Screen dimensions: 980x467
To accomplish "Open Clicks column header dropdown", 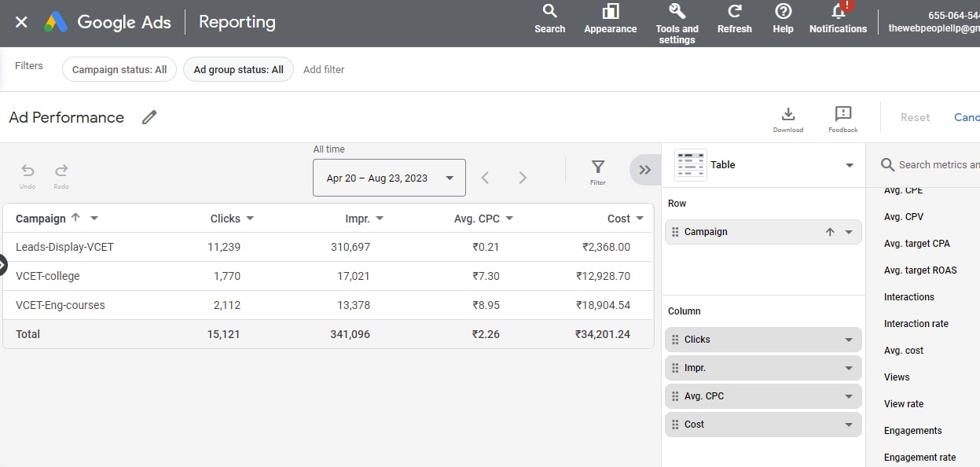I will coord(250,219).
